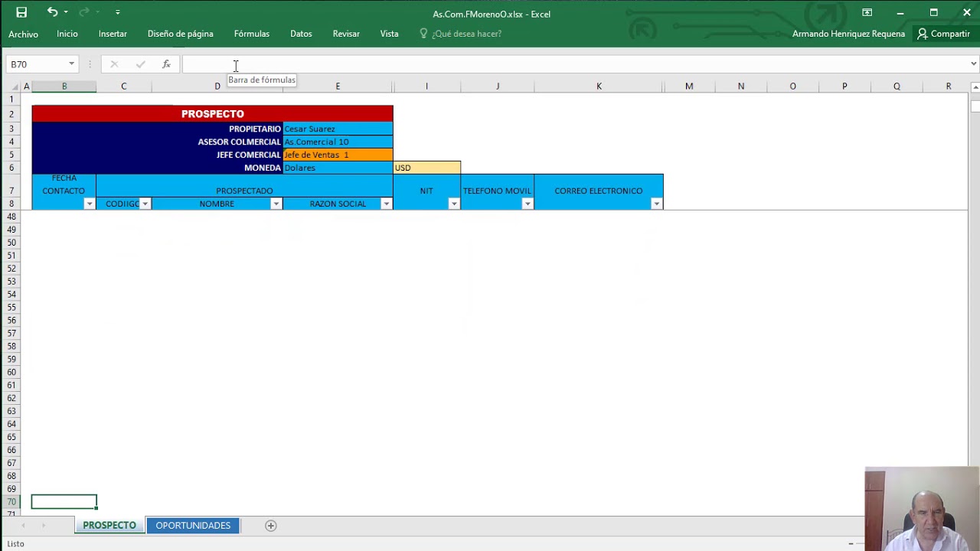Image resolution: width=980 pixels, height=551 pixels.
Task: Click the Ribbon Display Options icon
Action: pos(867,12)
